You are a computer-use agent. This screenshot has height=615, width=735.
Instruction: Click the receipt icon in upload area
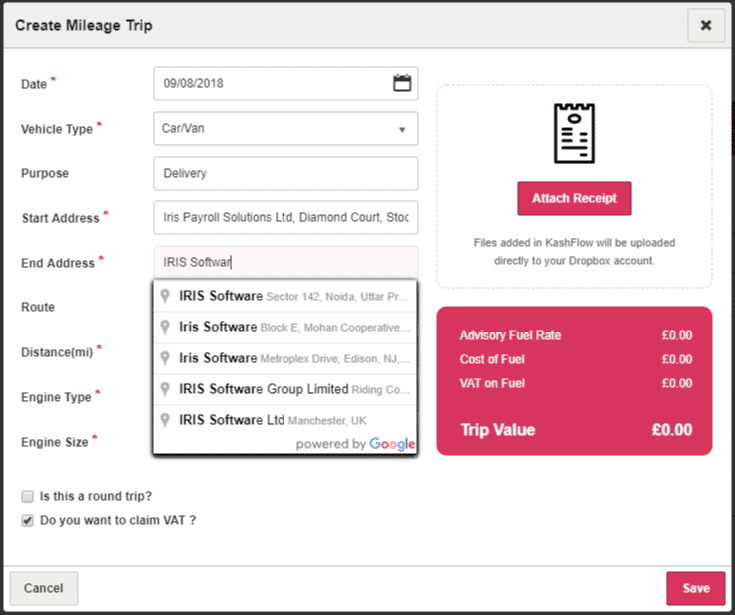[x=574, y=133]
